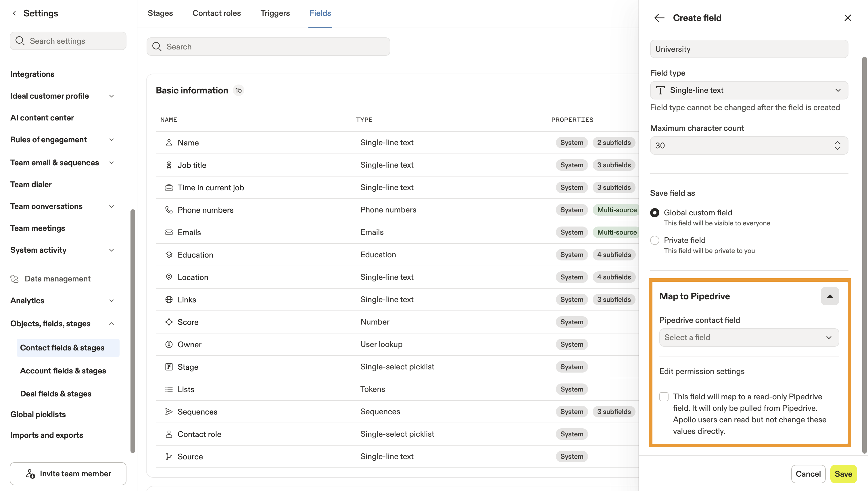
Task: Expand Team conversations section
Action: pyautogui.click(x=112, y=206)
